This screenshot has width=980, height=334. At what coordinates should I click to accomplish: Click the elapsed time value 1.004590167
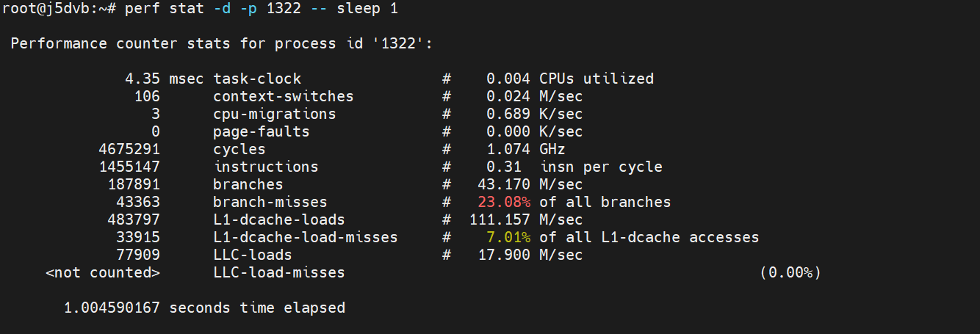coord(112,308)
